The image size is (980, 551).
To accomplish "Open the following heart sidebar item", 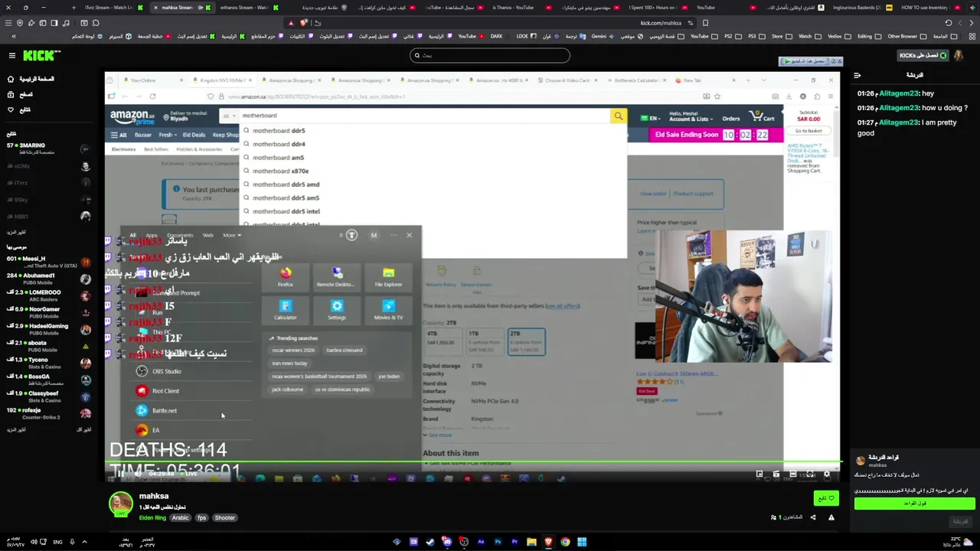I will pyautogui.click(x=19, y=109).
